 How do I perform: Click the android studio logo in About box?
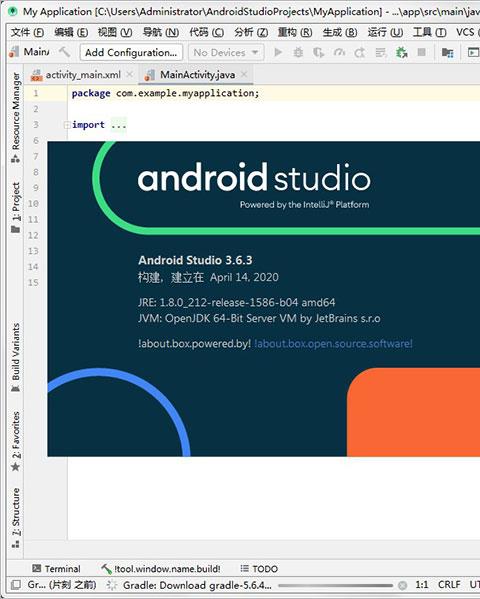coord(254,177)
